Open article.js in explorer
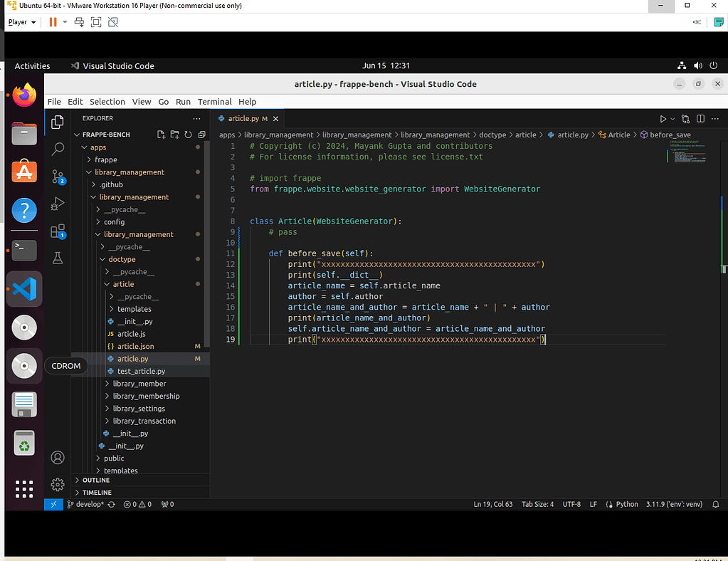This screenshot has height=561, width=728. [x=132, y=334]
